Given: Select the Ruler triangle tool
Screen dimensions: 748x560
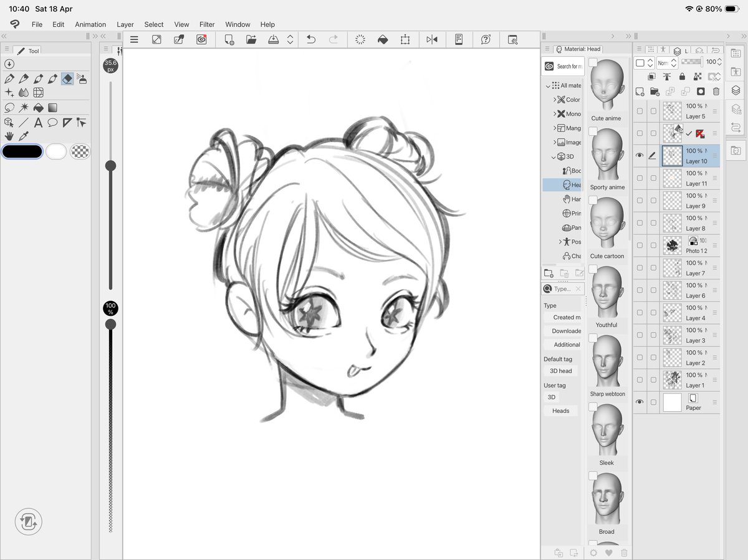Looking at the screenshot, I should point(67,123).
